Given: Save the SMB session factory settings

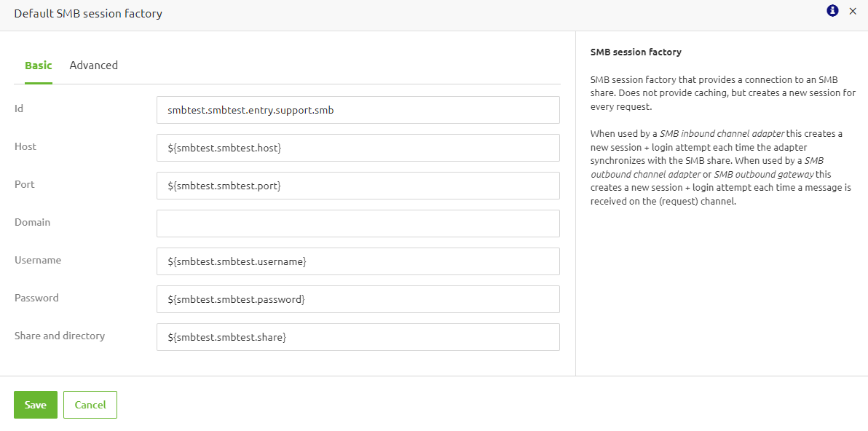Looking at the screenshot, I should point(35,404).
